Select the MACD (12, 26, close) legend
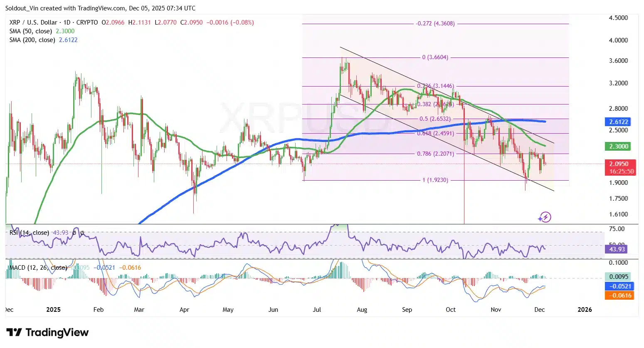This screenshot has height=348, width=644. (37, 268)
